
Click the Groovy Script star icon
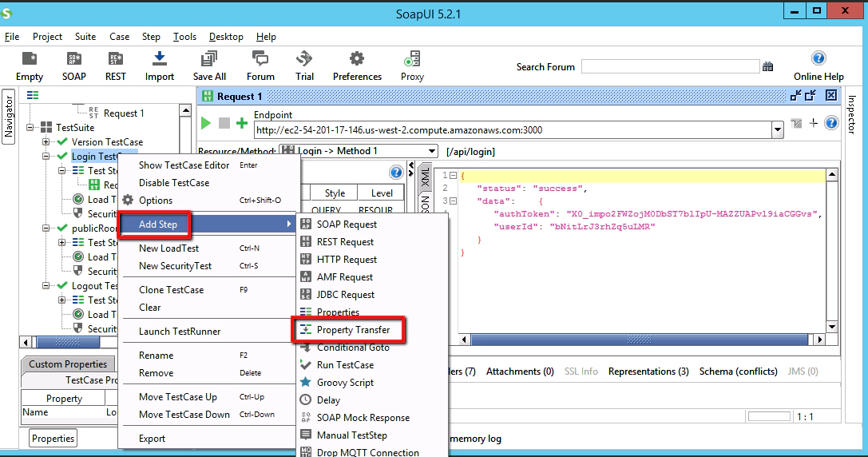pyautogui.click(x=306, y=382)
